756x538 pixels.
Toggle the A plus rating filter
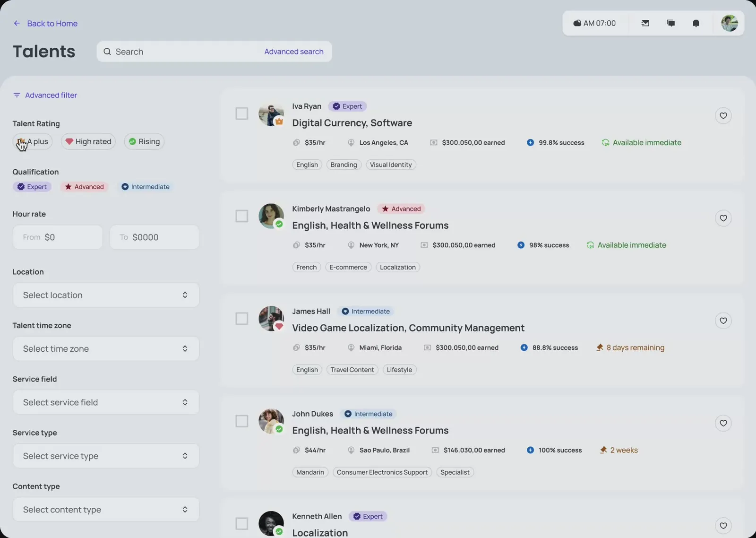point(33,141)
